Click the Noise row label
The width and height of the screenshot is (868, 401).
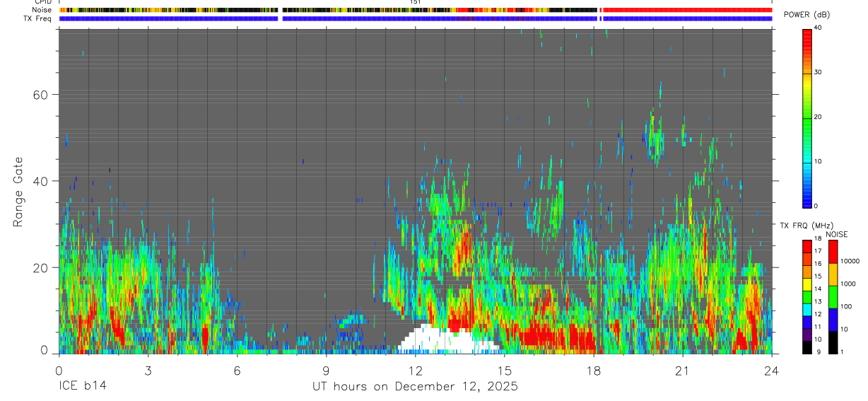(x=41, y=10)
